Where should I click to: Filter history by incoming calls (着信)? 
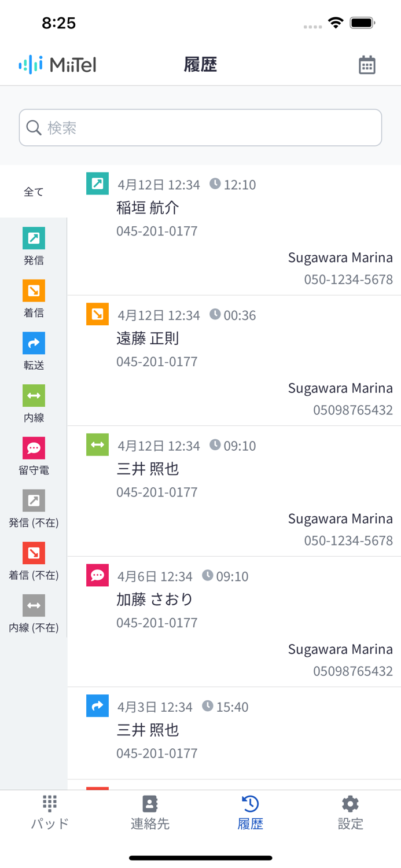34,299
